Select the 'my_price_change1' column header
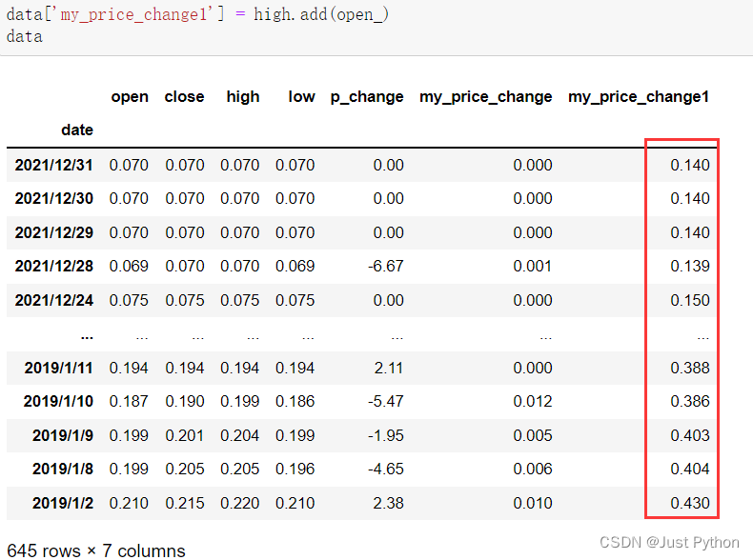753x560 pixels. (639, 97)
